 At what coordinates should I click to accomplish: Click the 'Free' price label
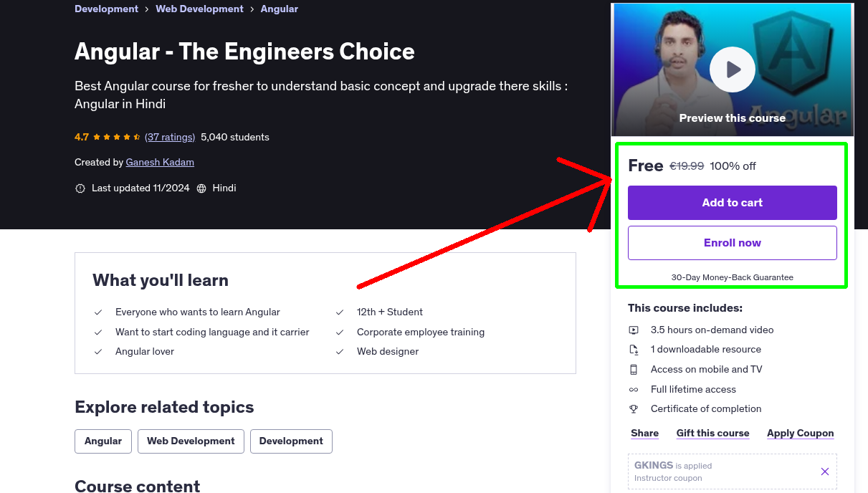pyautogui.click(x=646, y=166)
